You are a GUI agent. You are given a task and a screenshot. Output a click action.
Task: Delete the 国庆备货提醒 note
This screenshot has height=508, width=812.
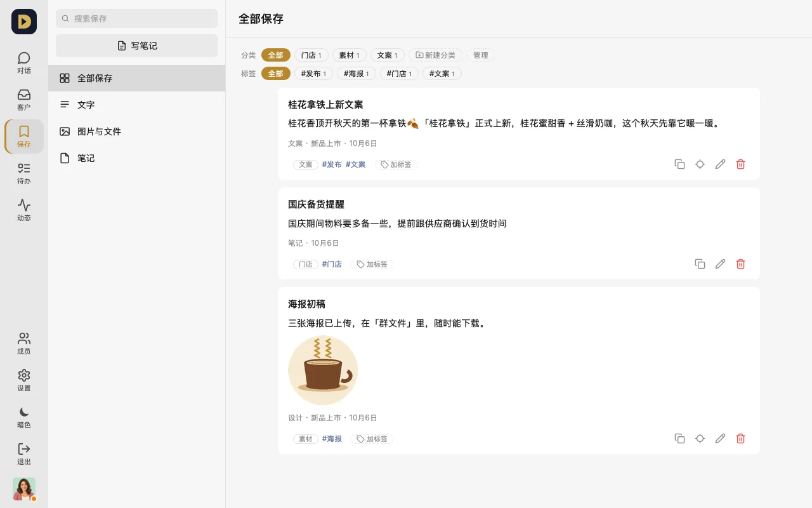pos(740,264)
